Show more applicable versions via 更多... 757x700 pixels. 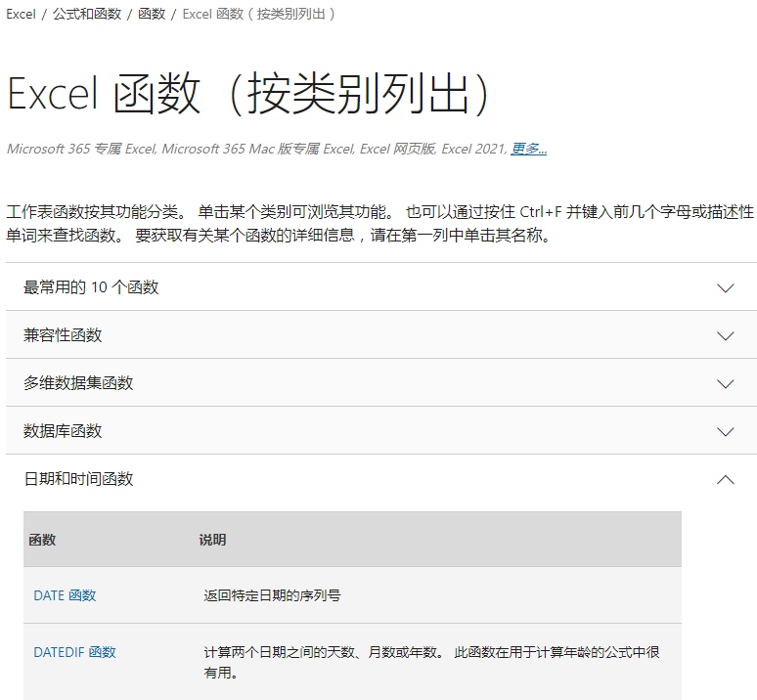(x=529, y=149)
